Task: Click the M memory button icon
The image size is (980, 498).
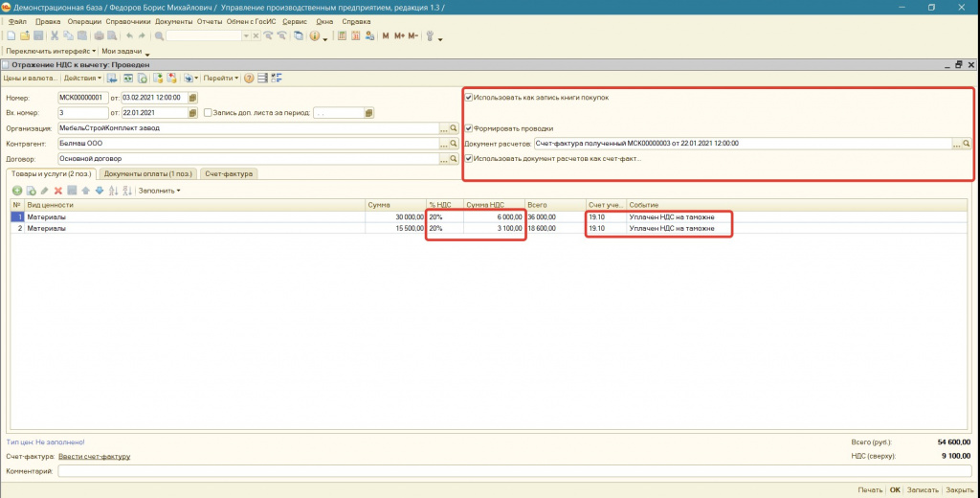Action: [x=386, y=36]
